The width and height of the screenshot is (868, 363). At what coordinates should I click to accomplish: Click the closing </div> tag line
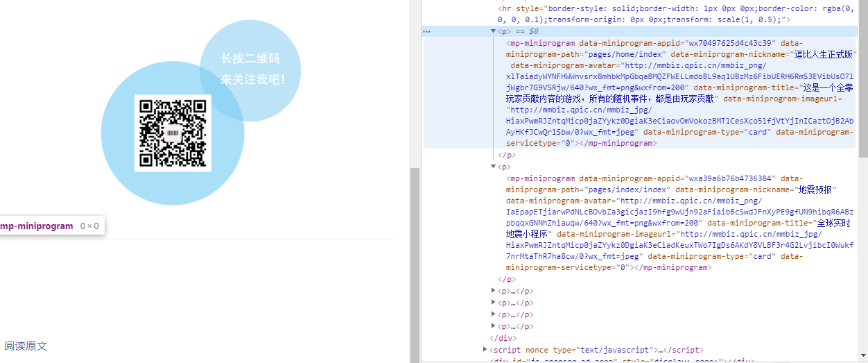503,338
